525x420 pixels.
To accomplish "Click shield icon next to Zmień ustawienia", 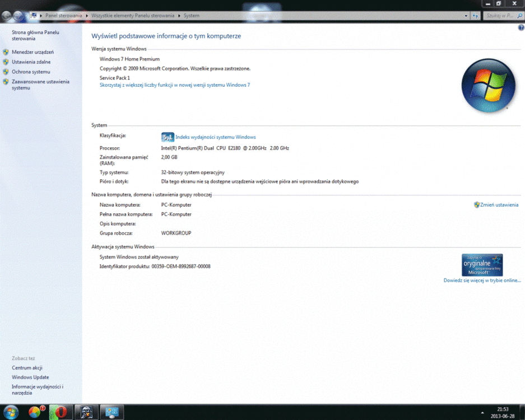I will coord(477,205).
